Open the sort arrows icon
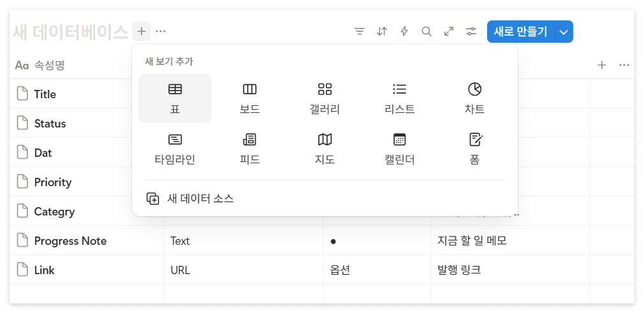 382,31
